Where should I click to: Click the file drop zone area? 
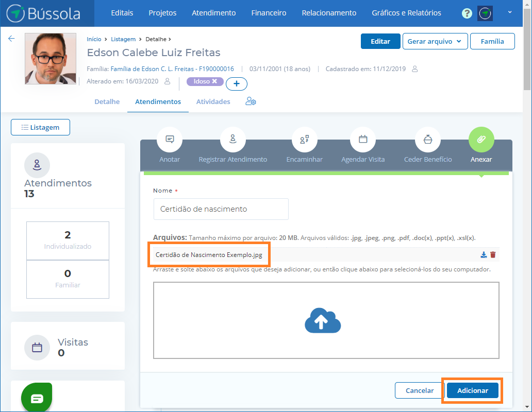pyautogui.click(x=326, y=320)
